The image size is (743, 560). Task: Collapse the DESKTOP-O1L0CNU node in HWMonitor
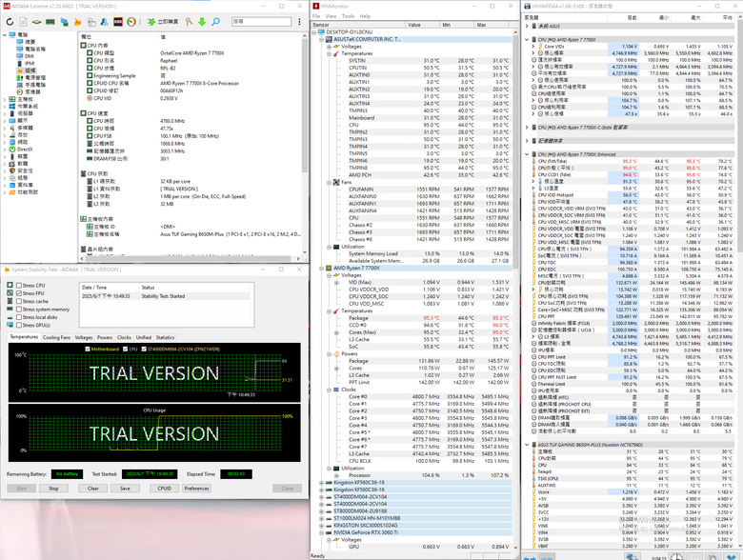(x=314, y=32)
